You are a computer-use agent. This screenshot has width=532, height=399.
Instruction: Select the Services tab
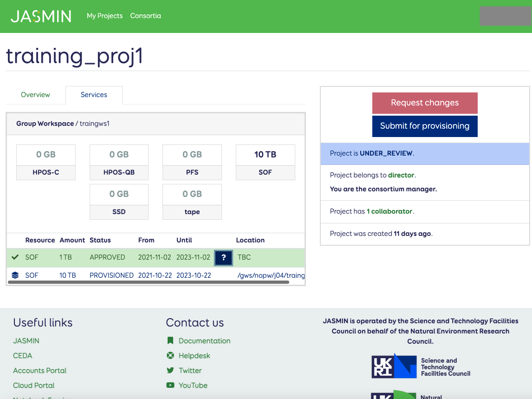click(94, 95)
